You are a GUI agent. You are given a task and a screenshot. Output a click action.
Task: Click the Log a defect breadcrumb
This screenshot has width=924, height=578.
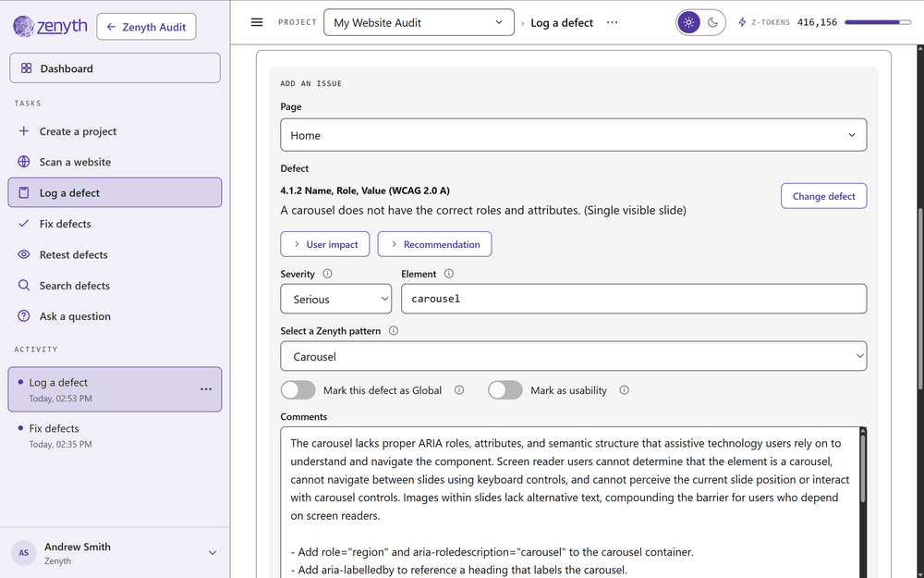pos(562,22)
